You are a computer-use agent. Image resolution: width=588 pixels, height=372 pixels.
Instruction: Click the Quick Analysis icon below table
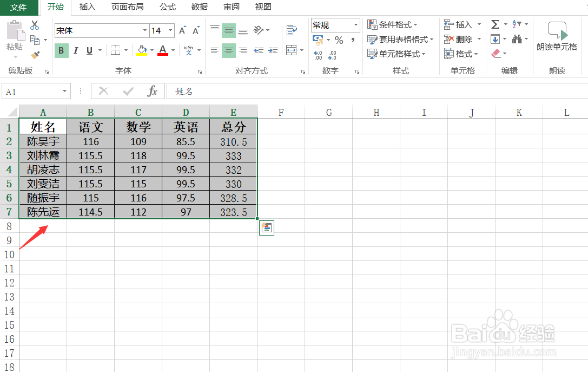pos(267,227)
